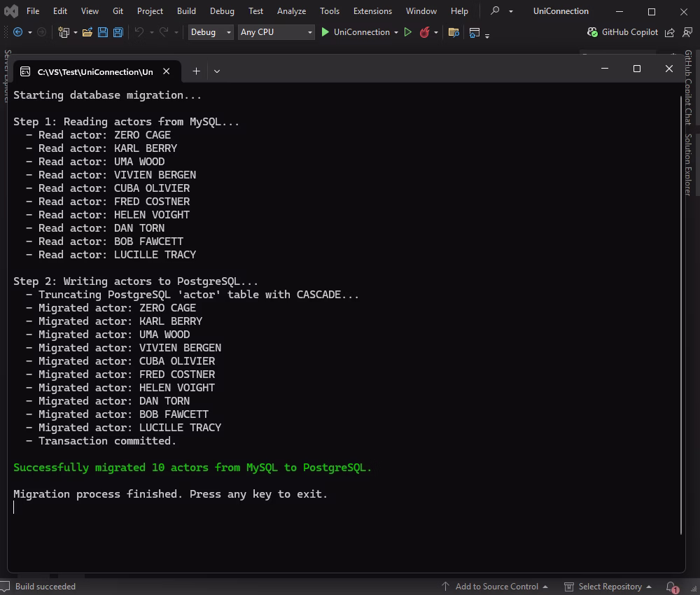Click the Start Without Debugging outline play icon
The width and height of the screenshot is (700, 595).
coord(407,32)
